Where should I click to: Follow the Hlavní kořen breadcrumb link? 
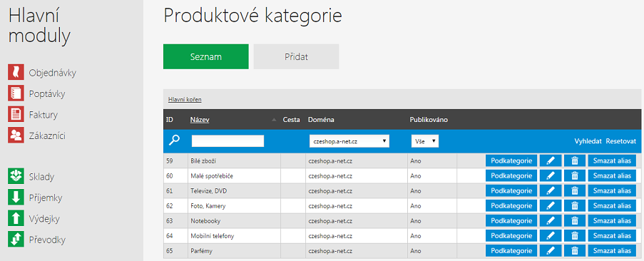click(185, 99)
